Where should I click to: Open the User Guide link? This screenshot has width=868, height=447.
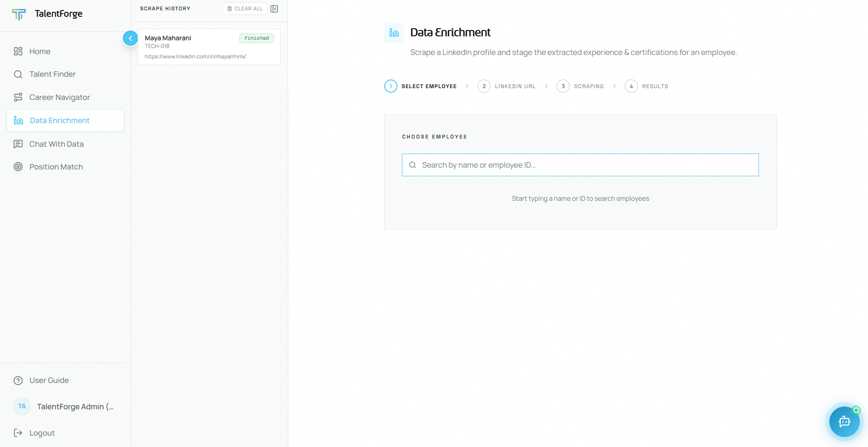pyautogui.click(x=49, y=381)
